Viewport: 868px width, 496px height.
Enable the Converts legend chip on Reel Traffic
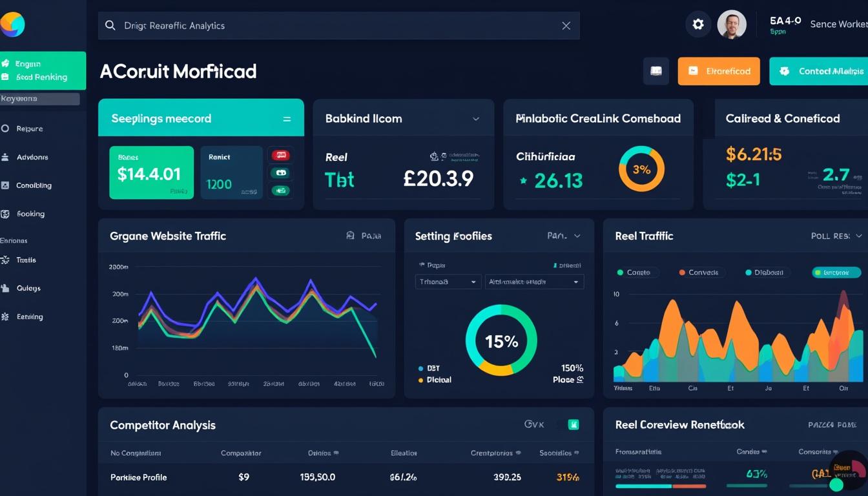point(699,273)
